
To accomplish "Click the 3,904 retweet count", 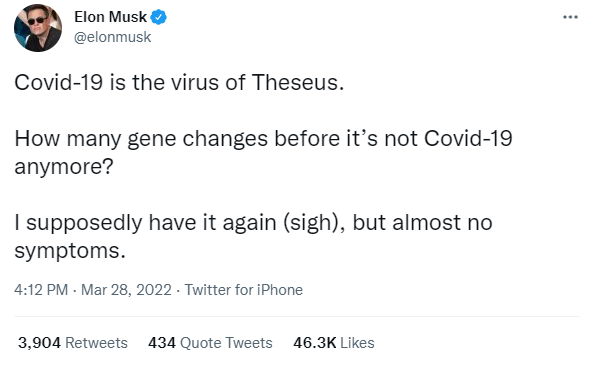I will click(x=39, y=343).
